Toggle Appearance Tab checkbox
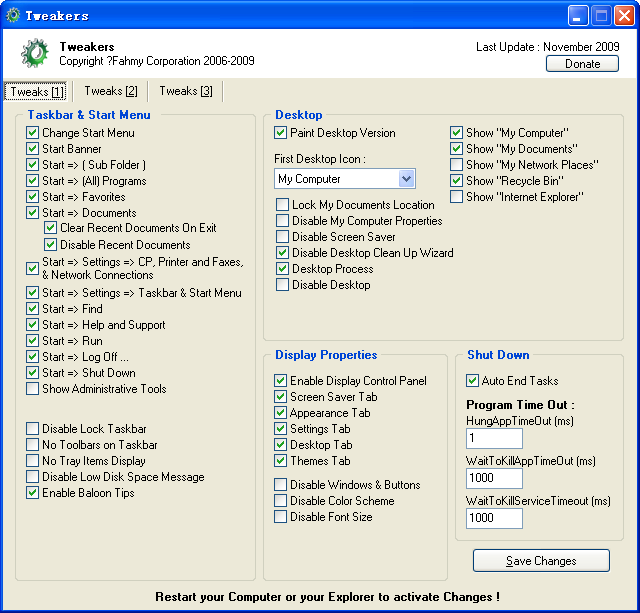Image resolution: width=640 pixels, height=613 pixels. coord(280,413)
